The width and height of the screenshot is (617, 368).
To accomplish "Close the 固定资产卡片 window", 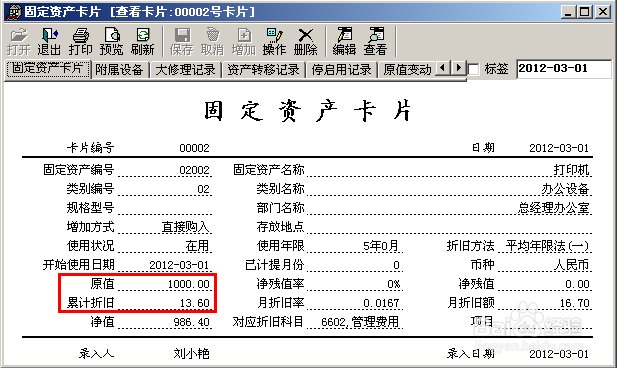I will point(603,12).
